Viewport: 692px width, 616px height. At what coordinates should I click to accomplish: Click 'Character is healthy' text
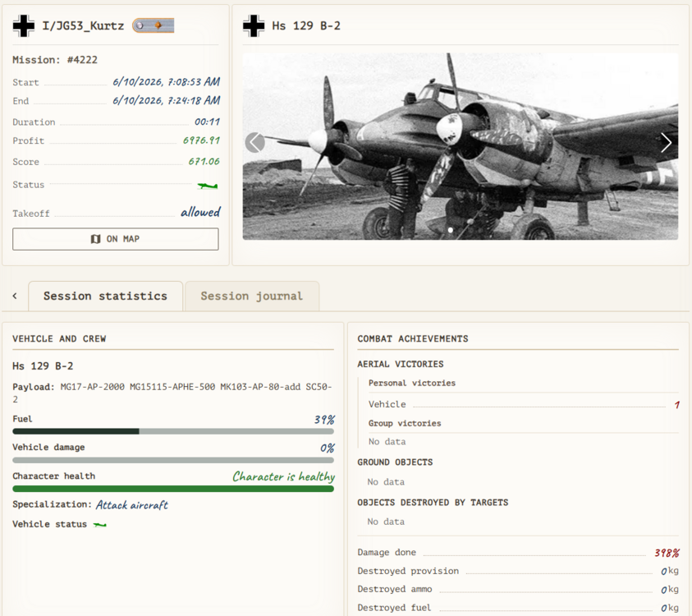283,476
